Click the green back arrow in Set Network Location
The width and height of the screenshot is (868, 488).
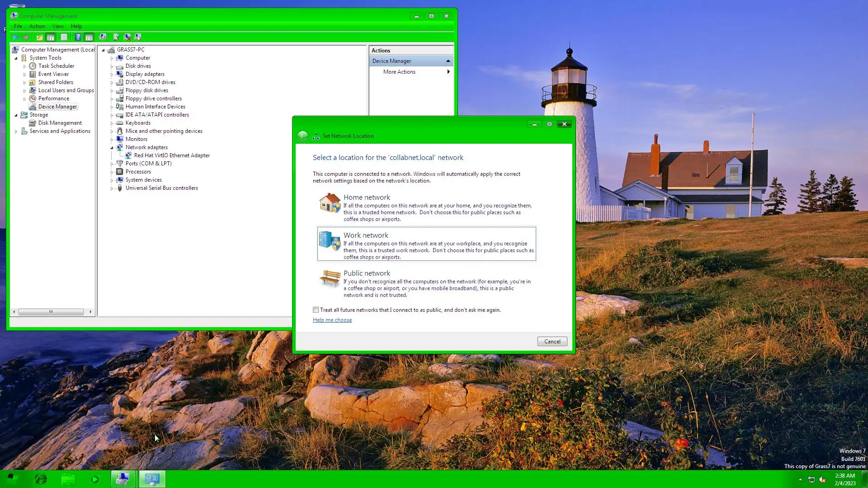[x=302, y=136]
